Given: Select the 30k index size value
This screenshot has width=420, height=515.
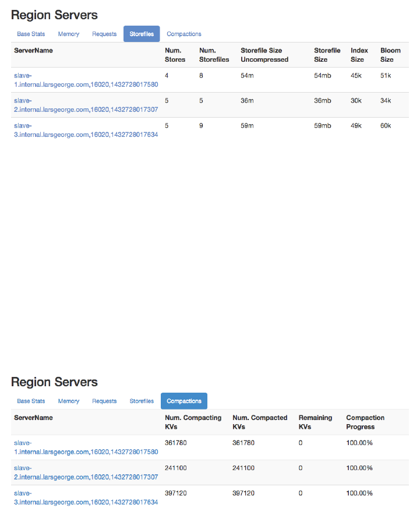Looking at the screenshot, I should [356, 101].
